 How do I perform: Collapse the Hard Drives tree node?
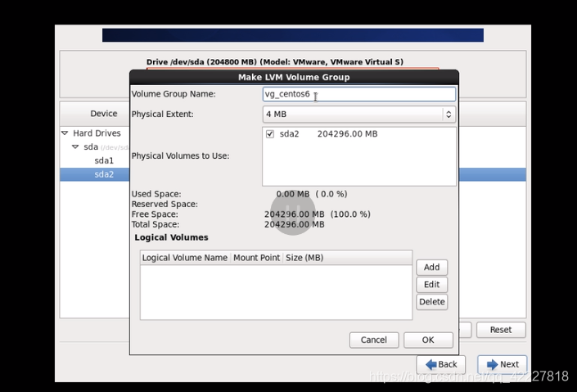tap(65, 133)
